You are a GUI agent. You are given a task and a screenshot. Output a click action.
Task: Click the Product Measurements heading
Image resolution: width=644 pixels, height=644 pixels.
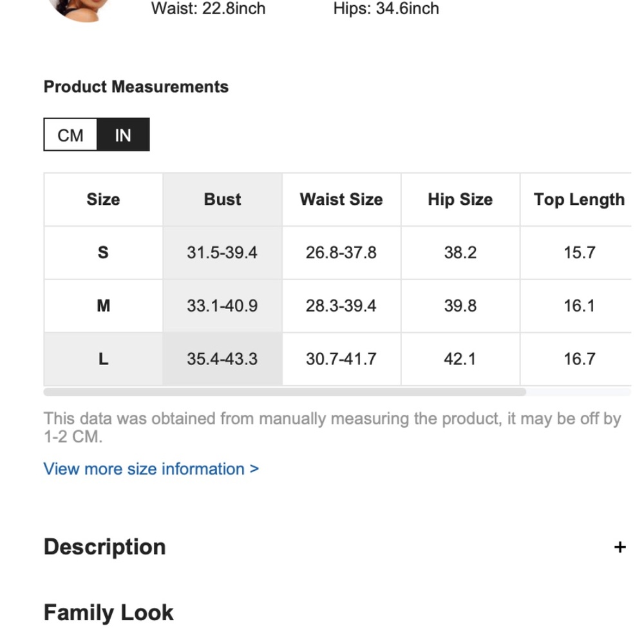coord(136,87)
